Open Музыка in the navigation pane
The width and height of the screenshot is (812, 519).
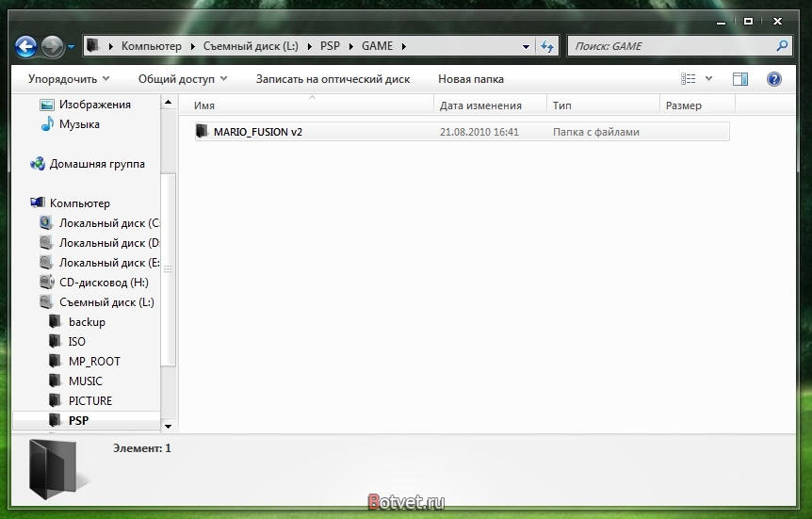coord(79,124)
